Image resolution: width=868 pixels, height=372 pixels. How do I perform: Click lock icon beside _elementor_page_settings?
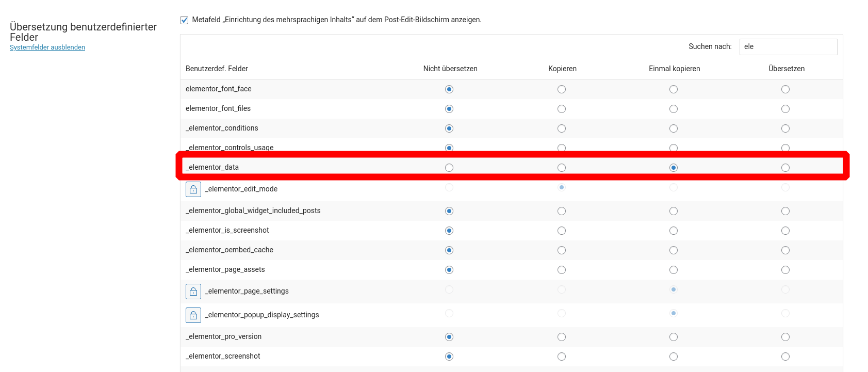click(193, 292)
